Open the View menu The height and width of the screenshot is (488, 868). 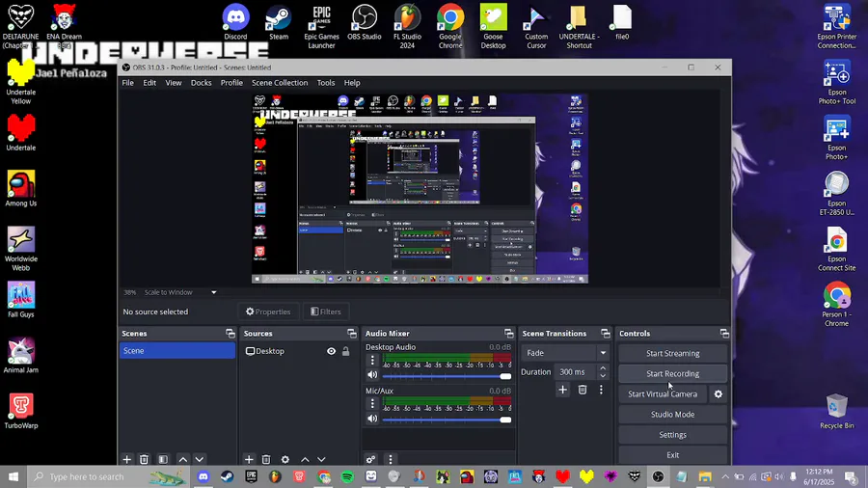174,82
